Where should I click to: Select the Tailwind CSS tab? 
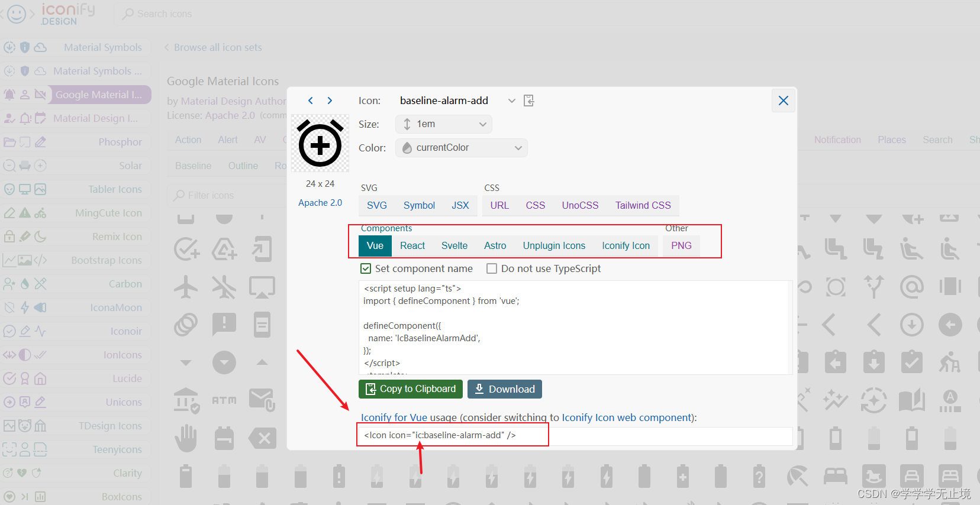[643, 205]
